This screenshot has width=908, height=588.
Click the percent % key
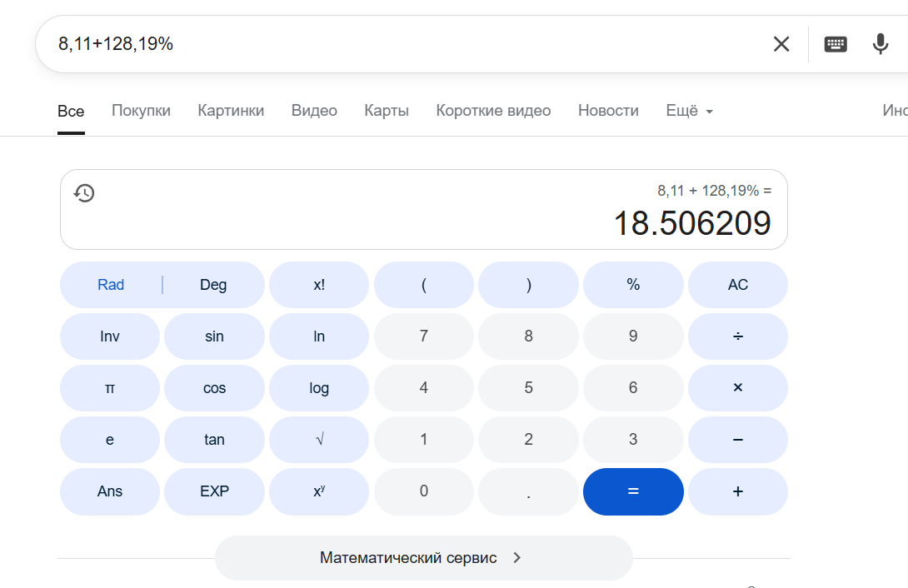click(633, 285)
